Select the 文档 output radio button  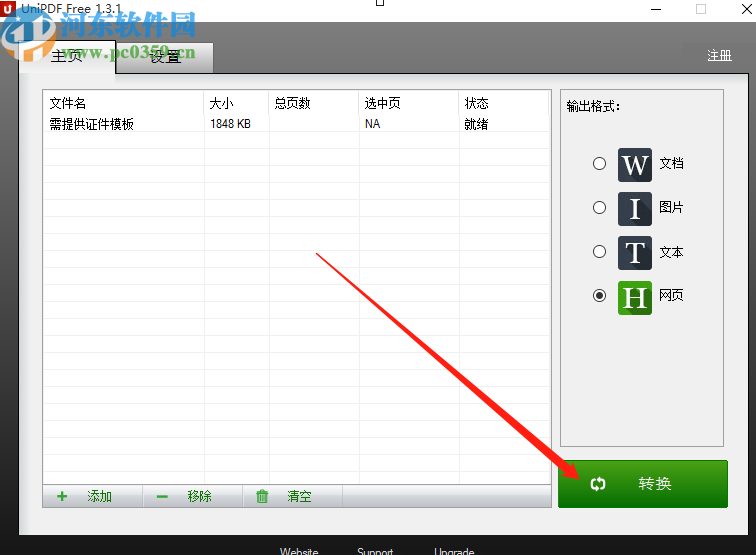599,163
